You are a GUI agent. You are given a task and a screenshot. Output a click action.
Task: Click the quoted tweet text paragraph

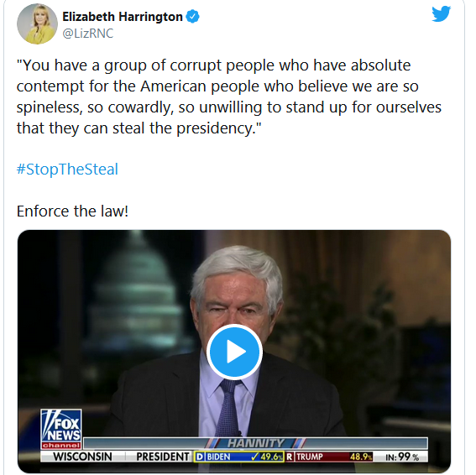click(229, 97)
